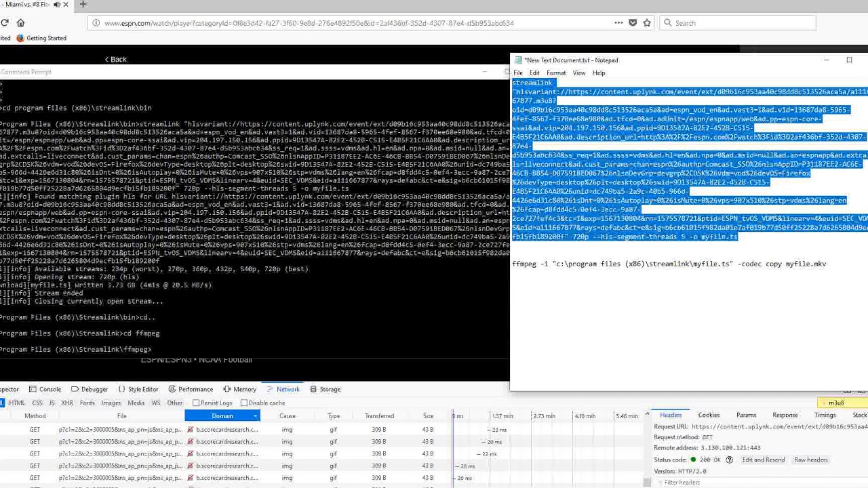
Task: Sort requests by Transferred column
Action: click(x=379, y=416)
